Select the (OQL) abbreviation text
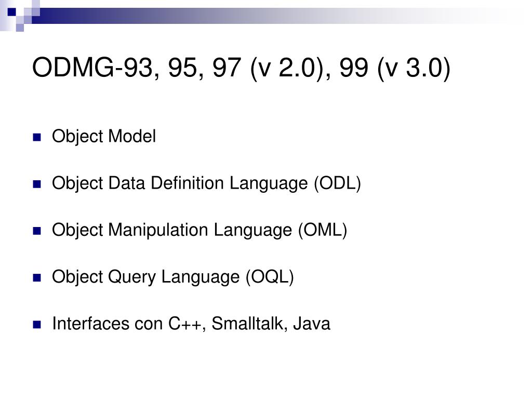532x399 pixels. [x=270, y=277]
